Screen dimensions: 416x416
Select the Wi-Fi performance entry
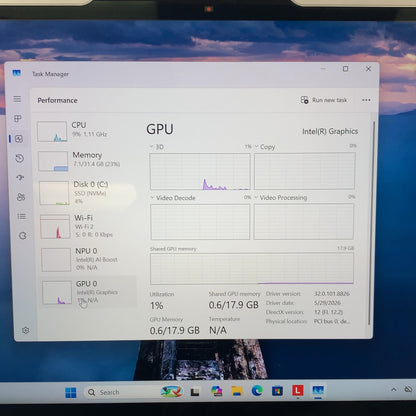pyautogui.click(x=88, y=226)
